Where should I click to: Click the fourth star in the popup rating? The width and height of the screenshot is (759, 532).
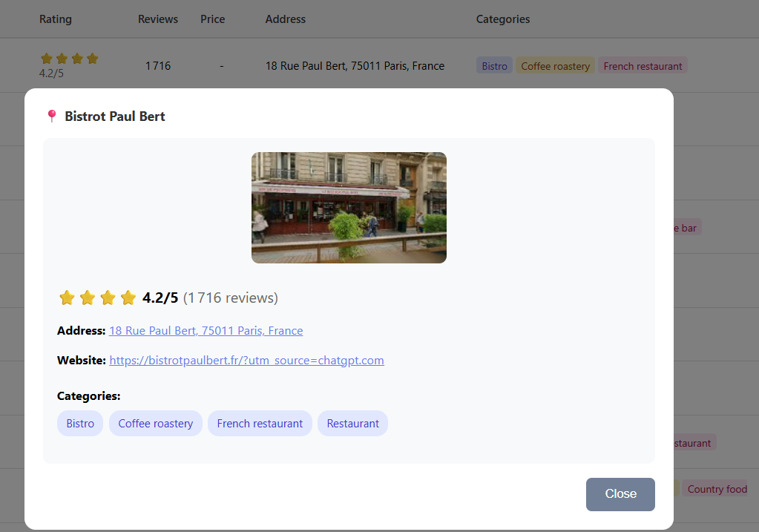click(x=128, y=298)
